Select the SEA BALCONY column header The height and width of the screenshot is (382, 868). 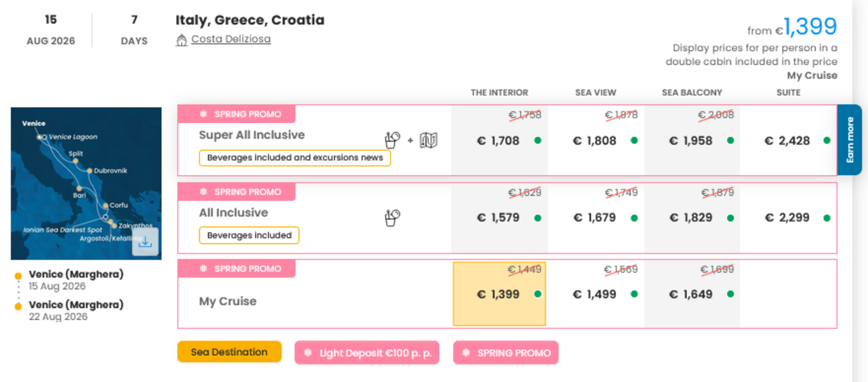coord(692,92)
